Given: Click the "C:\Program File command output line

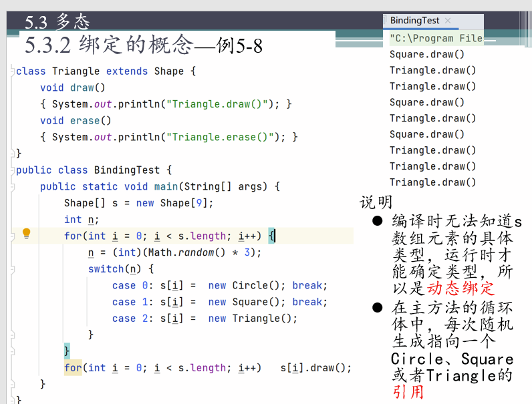Looking at the screenshot, I should [436, 38].
